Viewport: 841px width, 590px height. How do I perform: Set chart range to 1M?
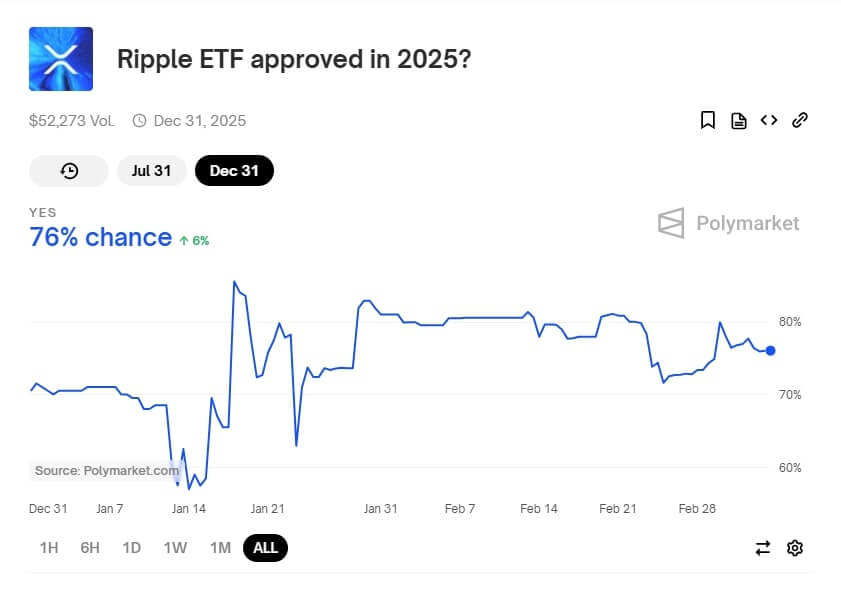[220, 547]
